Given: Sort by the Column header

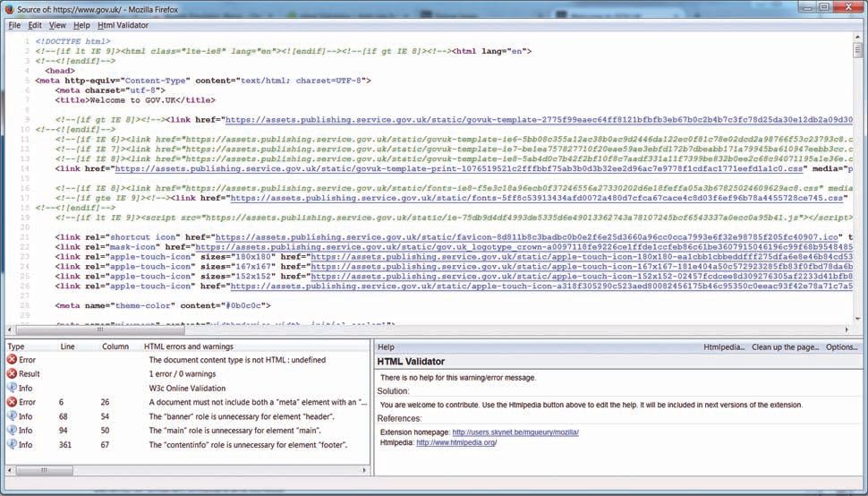Looking at the screenshot, I should [115, 346].
